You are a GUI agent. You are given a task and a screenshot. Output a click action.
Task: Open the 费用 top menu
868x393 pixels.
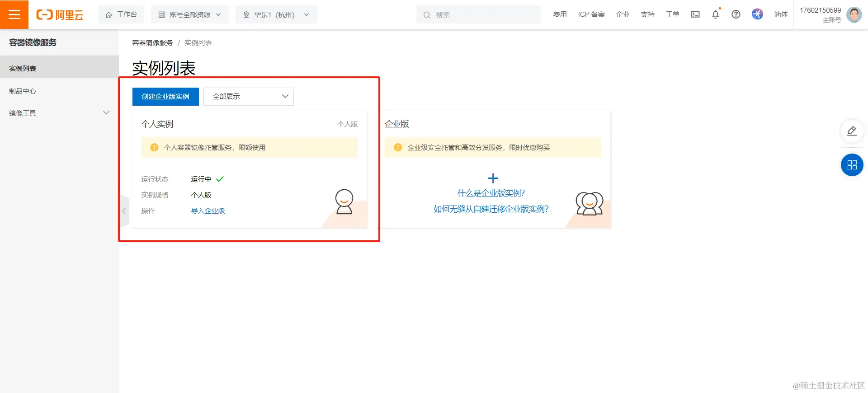(560, 14)
